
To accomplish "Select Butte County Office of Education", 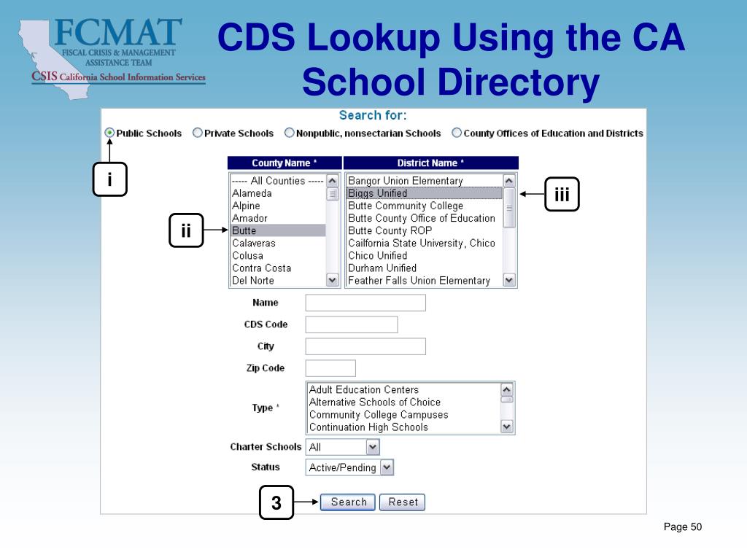I will 424,218.
